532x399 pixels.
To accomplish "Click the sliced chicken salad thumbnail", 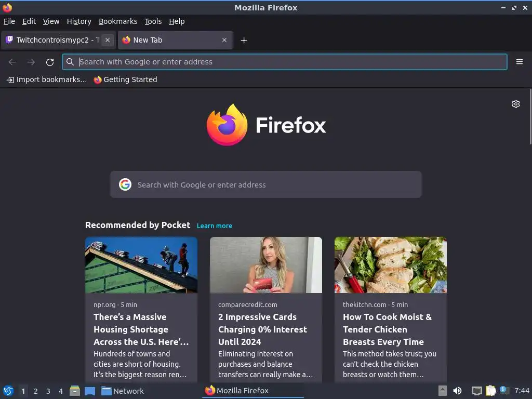I will [391, 265].
